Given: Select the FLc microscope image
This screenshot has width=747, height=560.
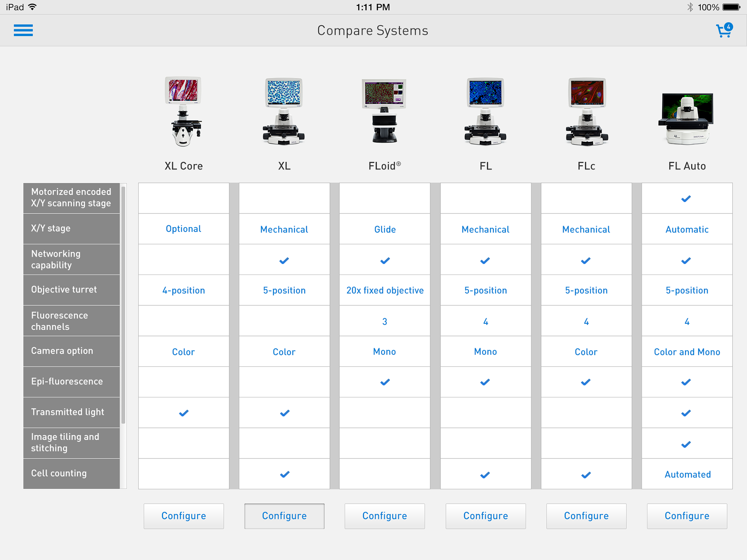Looking at the screenshot, I should pos(587,112).
